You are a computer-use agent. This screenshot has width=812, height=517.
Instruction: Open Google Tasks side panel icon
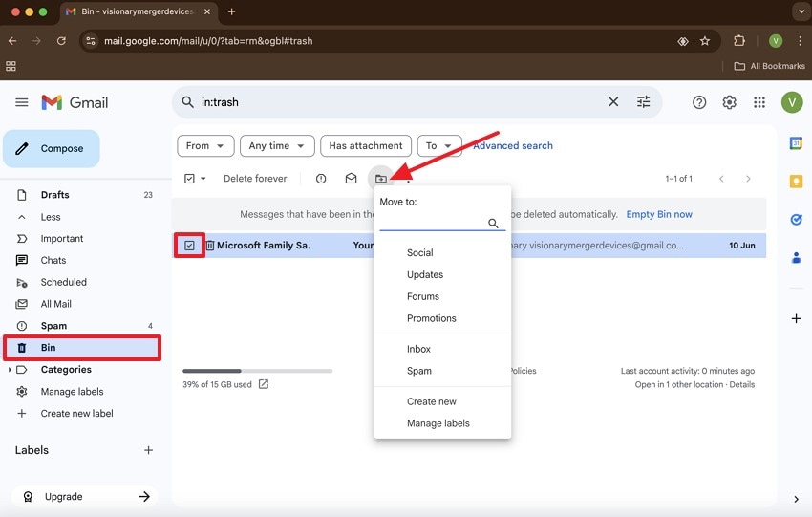pos(796,220)
